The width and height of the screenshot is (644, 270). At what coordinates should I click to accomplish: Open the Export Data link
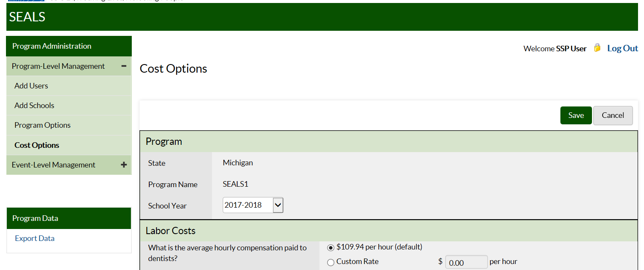tap(35, 238)
